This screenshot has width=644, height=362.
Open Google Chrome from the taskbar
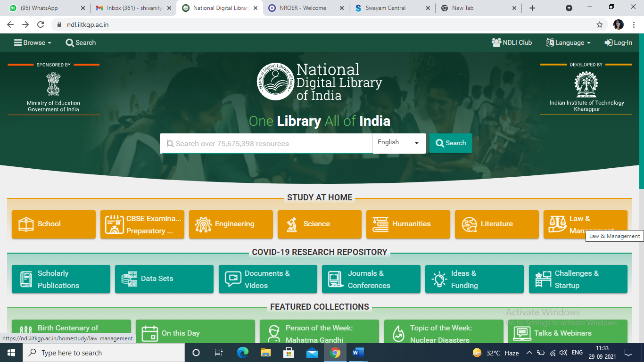click(x=335, y=352)
